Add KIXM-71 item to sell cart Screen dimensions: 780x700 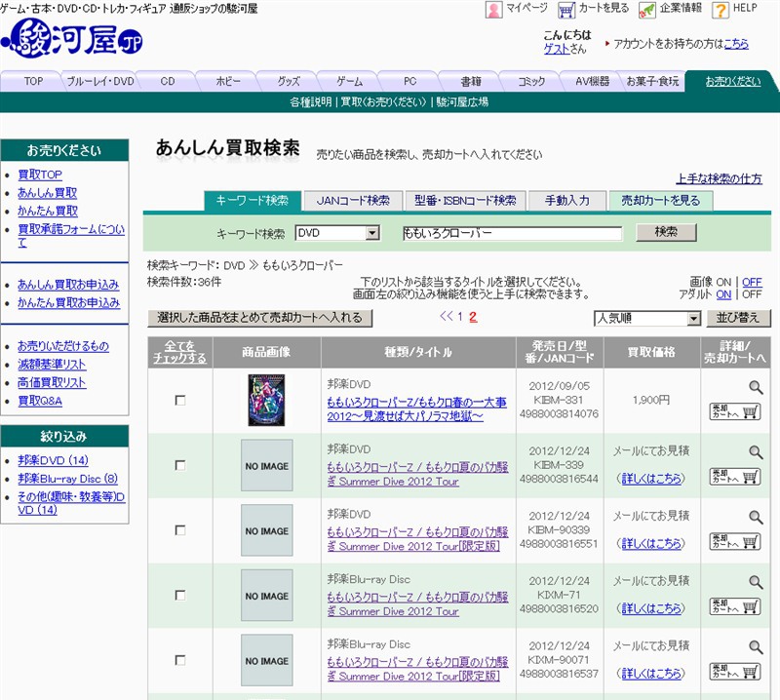(735, 606)
